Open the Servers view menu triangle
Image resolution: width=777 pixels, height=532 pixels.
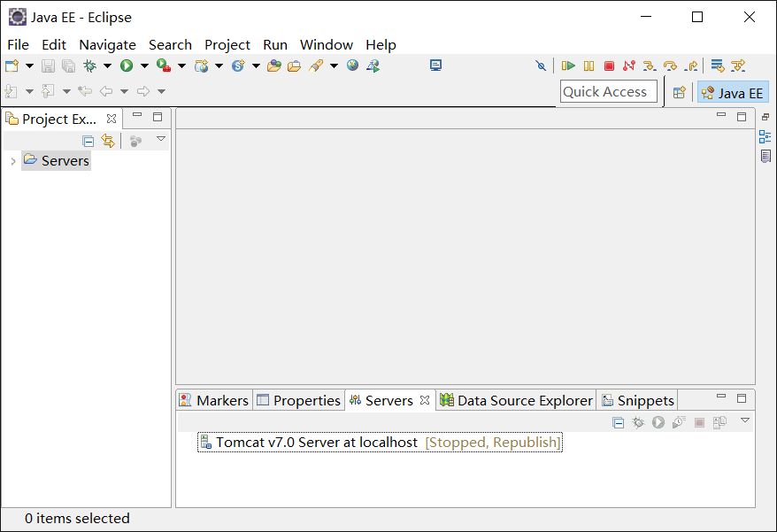coord(745,420)
